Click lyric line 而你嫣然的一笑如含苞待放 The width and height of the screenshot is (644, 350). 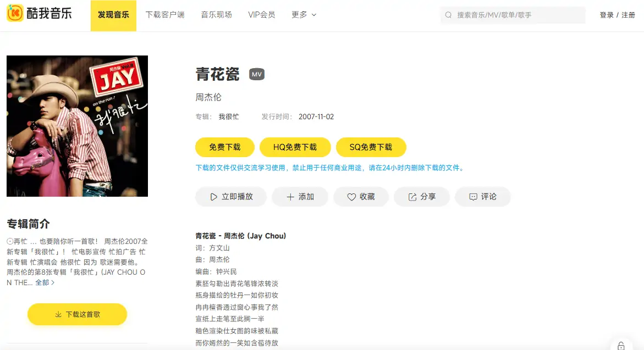237,343
